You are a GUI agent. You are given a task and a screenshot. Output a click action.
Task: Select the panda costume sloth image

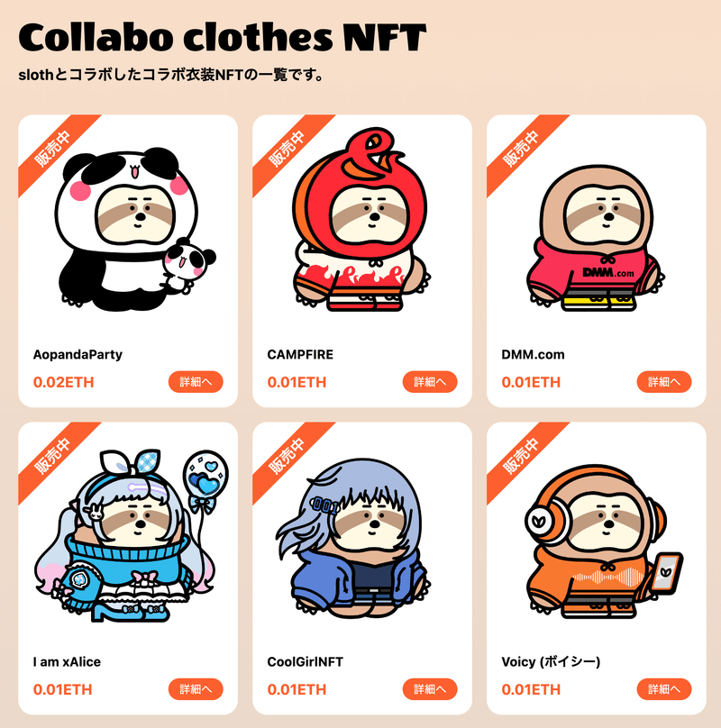135,229
